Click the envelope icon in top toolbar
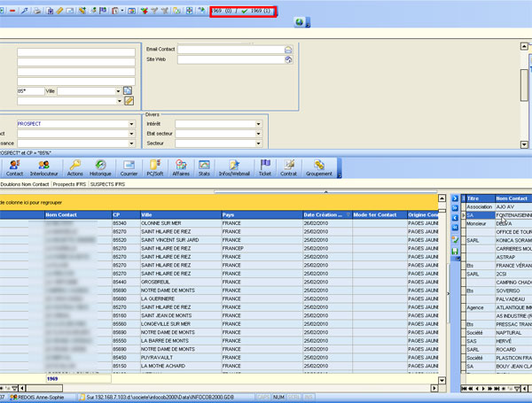532x403 pixels. tap(70, 11)
